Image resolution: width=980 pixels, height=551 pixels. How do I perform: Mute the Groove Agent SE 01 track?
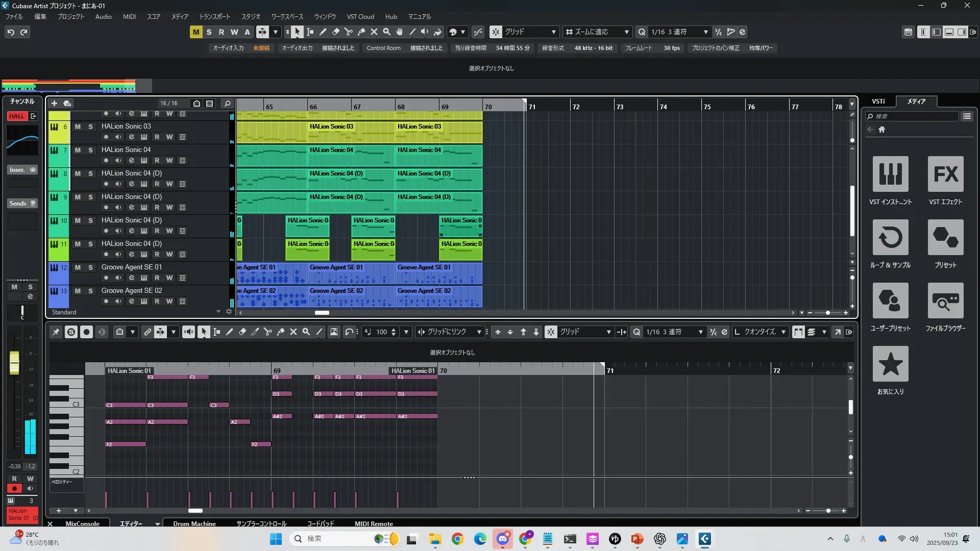pos(78,267)
